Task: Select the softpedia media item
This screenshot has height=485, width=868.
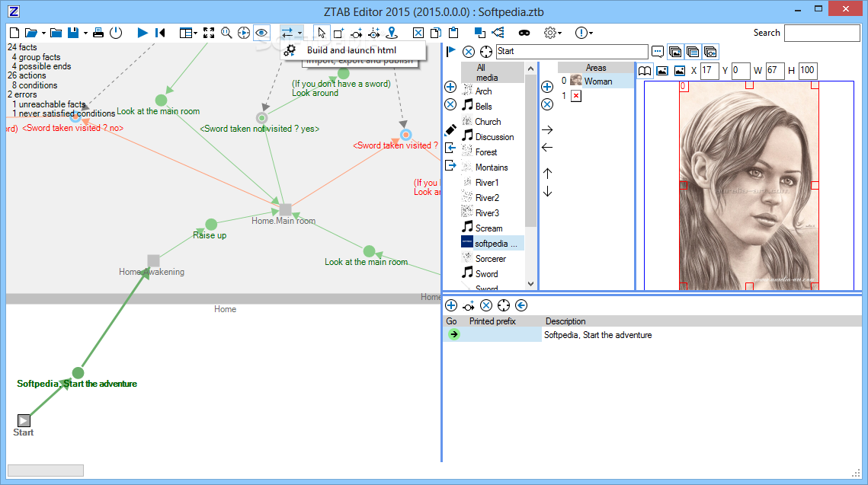Action: [492, 244]
